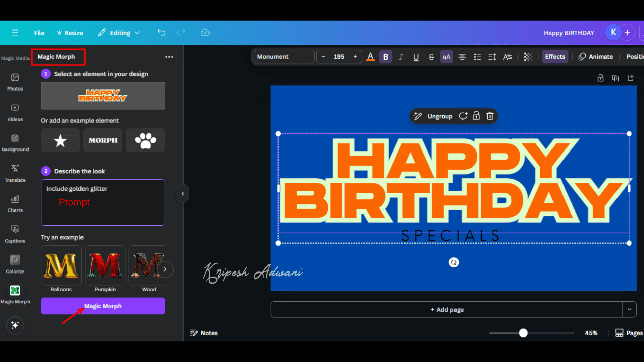Click the text color icon
Viewport: 644px width, 362px height.
(x=370, y=57)
